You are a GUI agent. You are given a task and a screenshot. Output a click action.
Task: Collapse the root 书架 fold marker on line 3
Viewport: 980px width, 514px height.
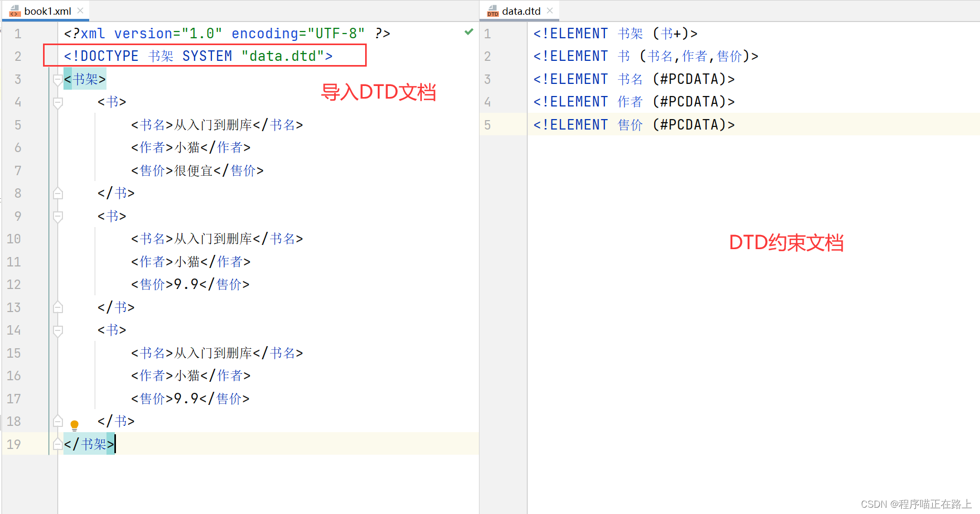click(58, 80)
